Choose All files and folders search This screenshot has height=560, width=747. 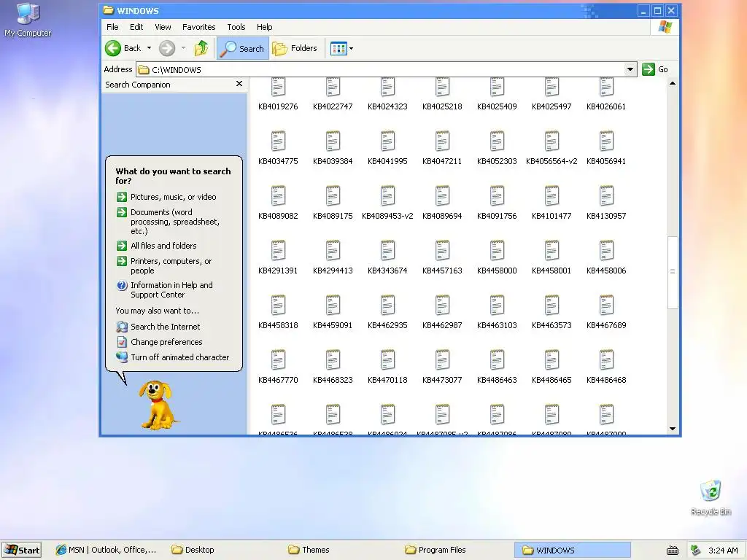point(156,246)
